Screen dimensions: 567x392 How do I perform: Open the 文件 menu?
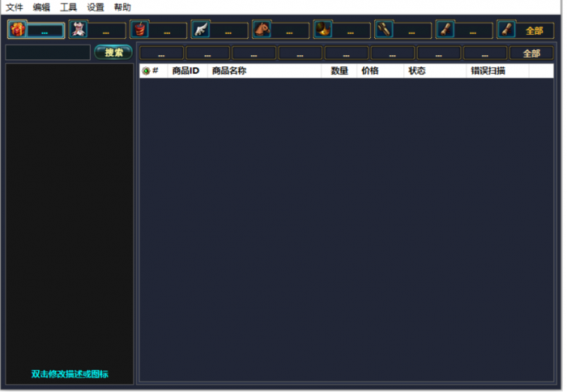pyautogui.click(x=15, y=7)
